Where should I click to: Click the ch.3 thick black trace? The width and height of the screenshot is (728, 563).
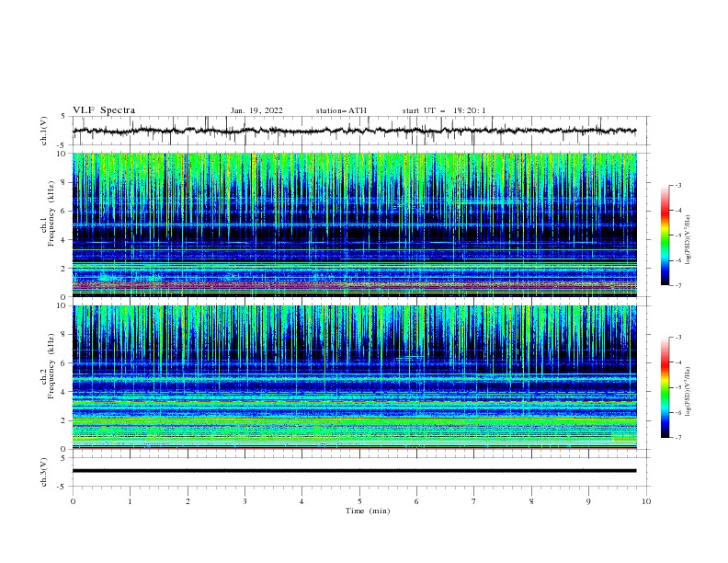[355, 471]
